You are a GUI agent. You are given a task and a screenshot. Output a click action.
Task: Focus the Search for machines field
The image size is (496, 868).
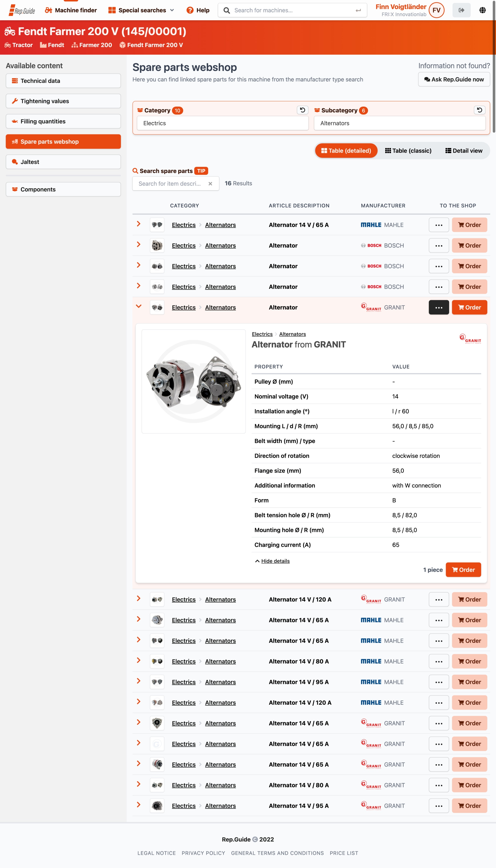tap(292, 10)
